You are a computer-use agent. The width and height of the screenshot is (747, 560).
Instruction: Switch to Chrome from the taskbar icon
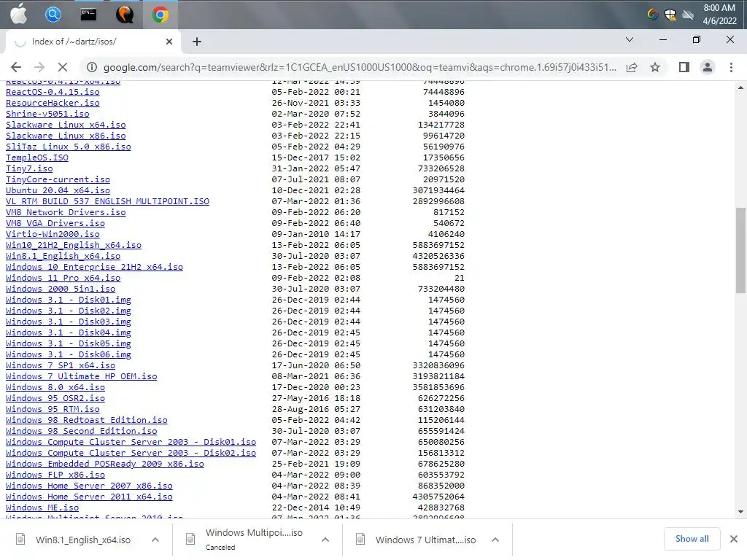click(x=160, y=15)
